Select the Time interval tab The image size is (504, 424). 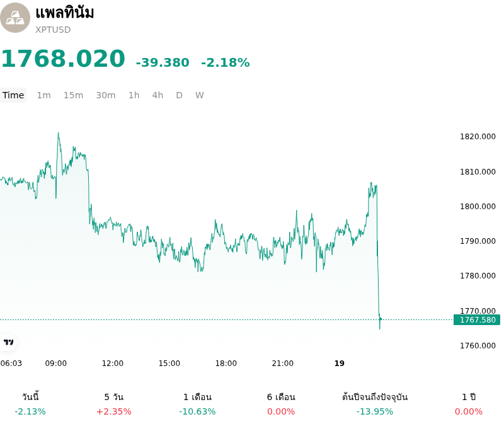pyautogui.click(x=13, y=95)
